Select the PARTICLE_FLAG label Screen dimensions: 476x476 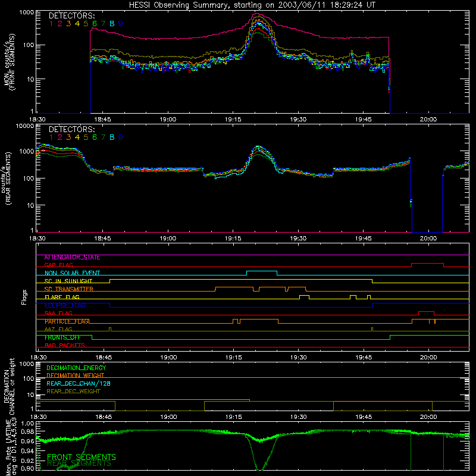point(67,321)
